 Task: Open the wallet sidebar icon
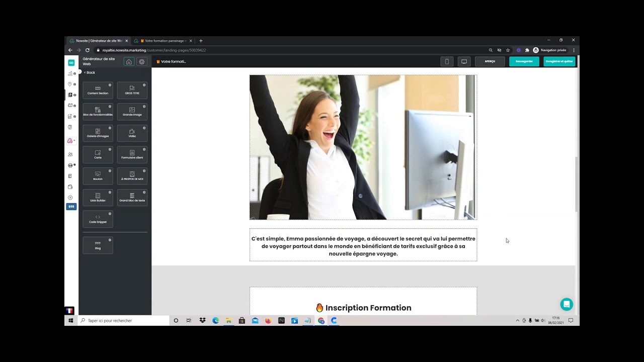[x=70, y=187]
